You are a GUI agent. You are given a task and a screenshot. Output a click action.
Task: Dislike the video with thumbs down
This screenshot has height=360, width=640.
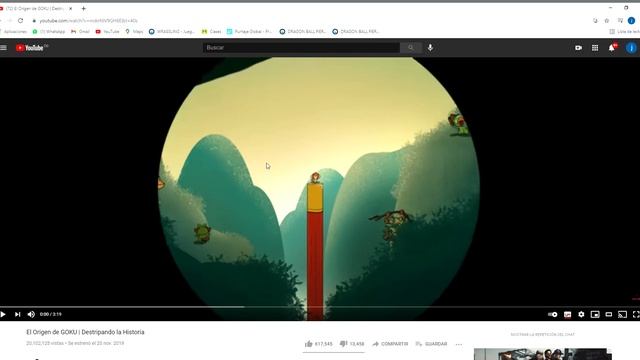(x=344, y=344)
